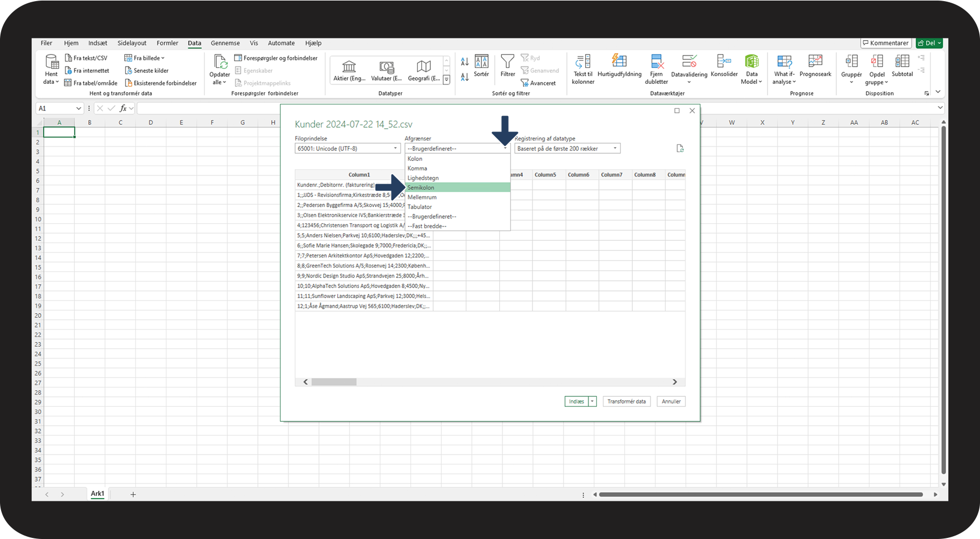Viewport: 980px width, 539px height.
Task: Click the Filtrer funnel icon
Action: pyautogui.click(x=507, y=61)
